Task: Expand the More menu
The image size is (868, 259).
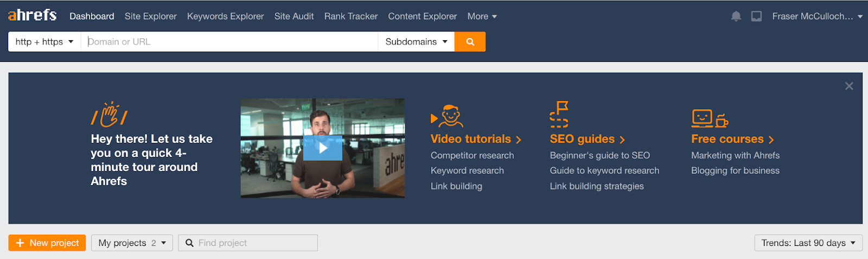Action: pyautogui.click(x=482, y=16)
